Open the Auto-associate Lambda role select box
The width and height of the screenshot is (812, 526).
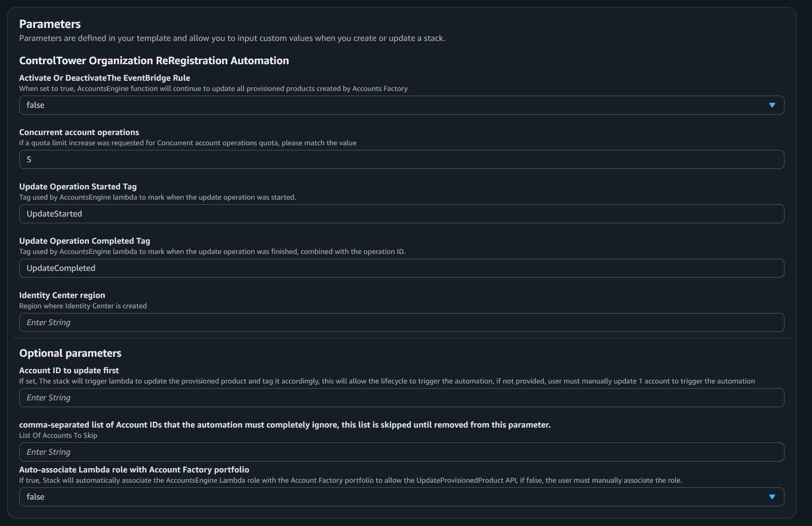point(401,497)
